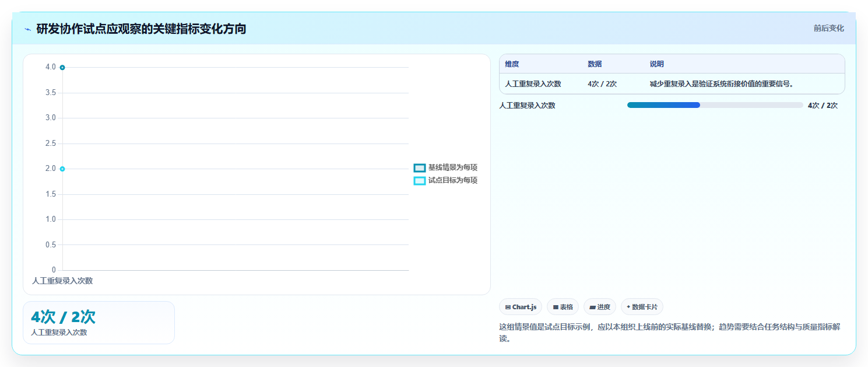Click the 人工重复录入次数 label in the data card

(59, 333)
